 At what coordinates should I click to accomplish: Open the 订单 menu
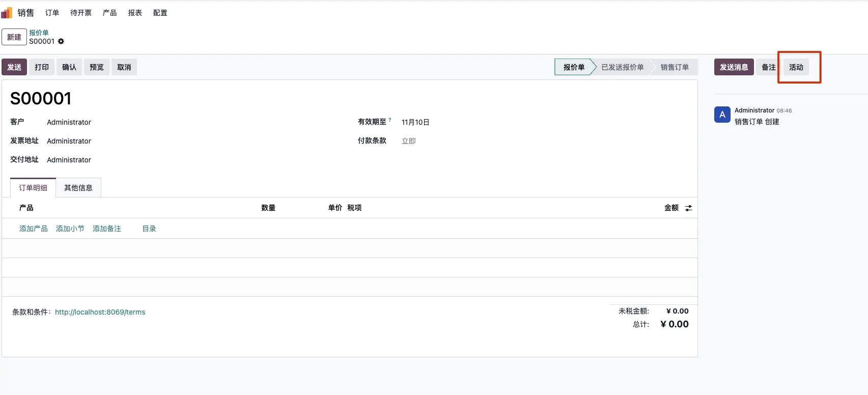(x=52, y=13)
